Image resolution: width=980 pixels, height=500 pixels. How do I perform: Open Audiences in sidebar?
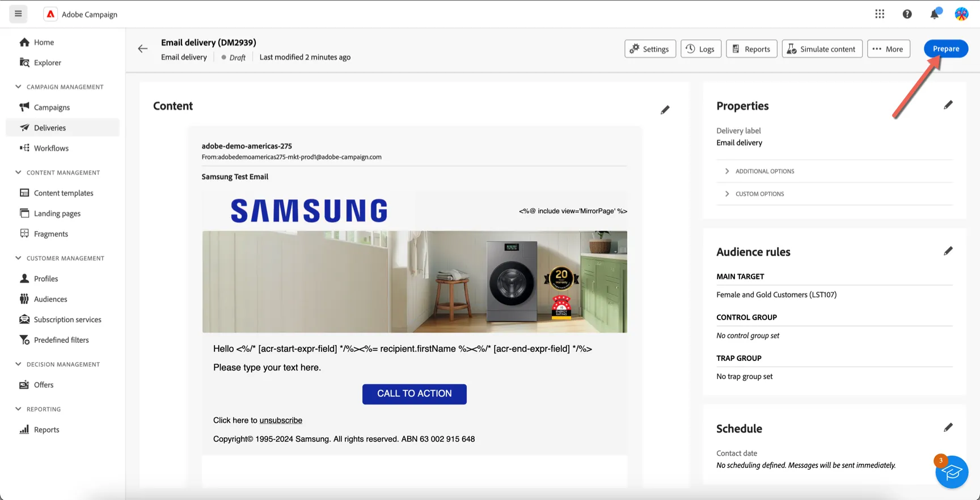62,299
